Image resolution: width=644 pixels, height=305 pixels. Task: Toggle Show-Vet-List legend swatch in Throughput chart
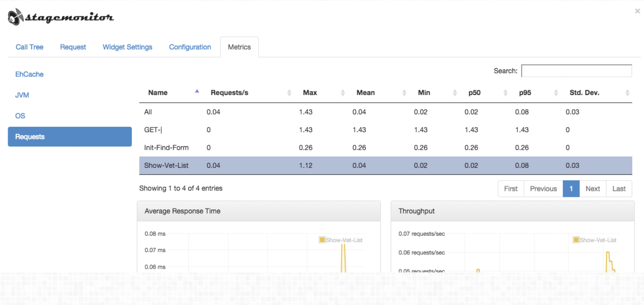point(576,240)
